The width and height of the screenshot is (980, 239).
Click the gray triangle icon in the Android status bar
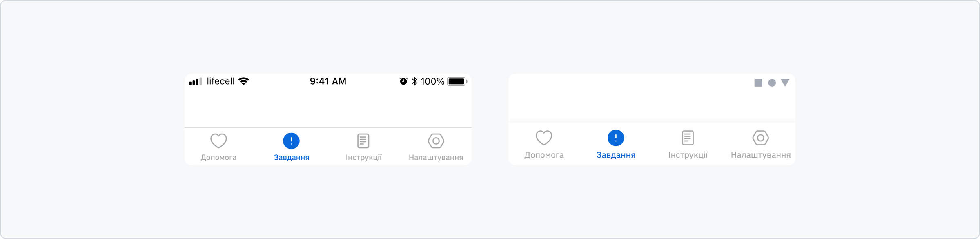click(785, 83)
